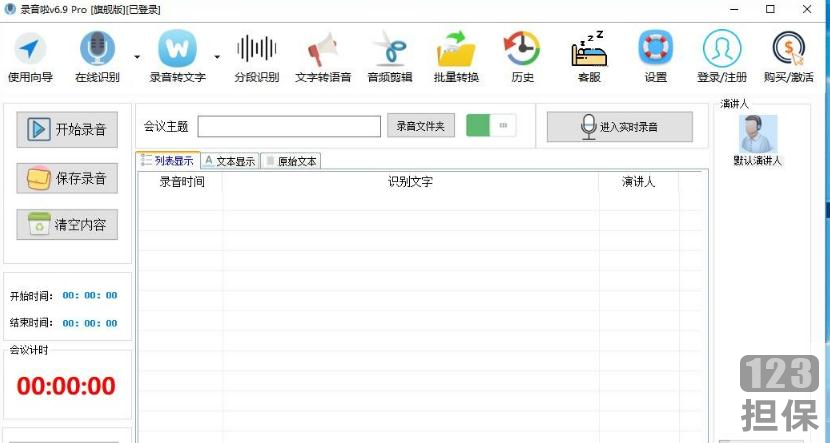The width and height of the screenshot is (830, 443).
Task: Save recording with 保存录音
Action: [67, 178]
